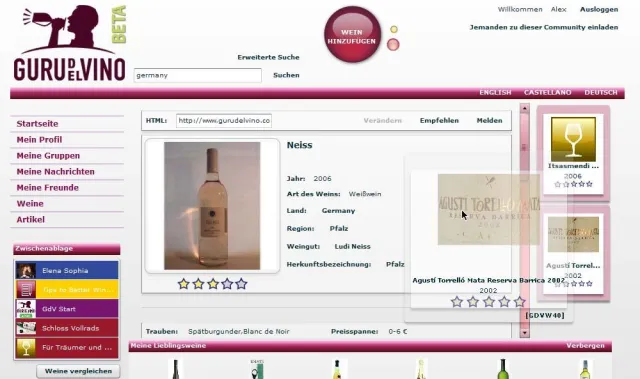Log out via Ausloggen
Screen dimensions: 640x379
tap(599, 9)
